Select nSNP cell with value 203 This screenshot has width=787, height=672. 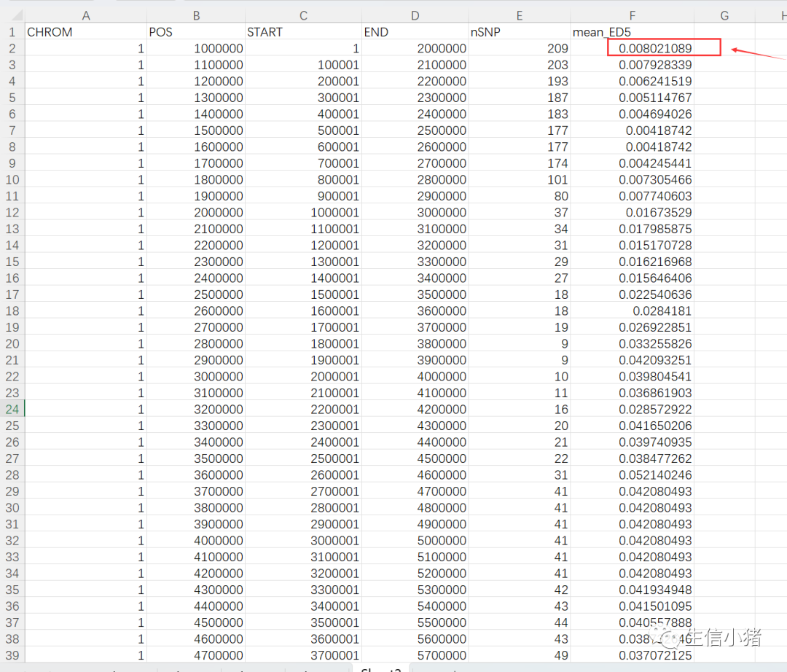(x=520, y=66)
